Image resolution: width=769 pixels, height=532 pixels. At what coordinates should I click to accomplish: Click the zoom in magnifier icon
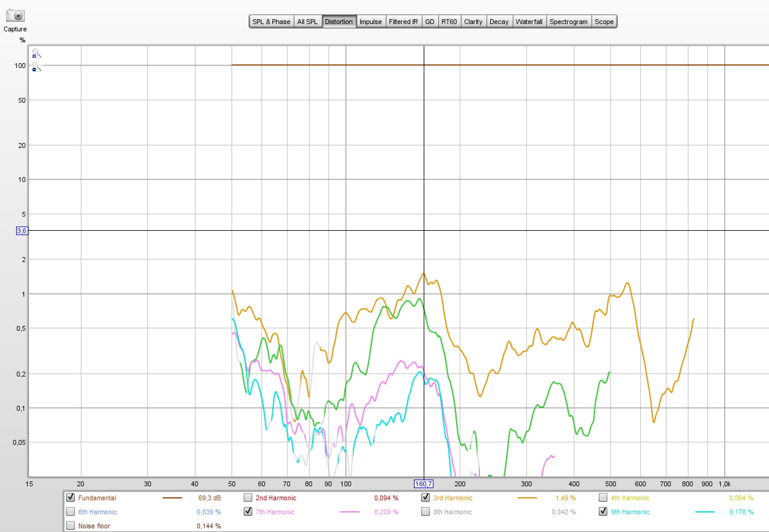point(36,53)
